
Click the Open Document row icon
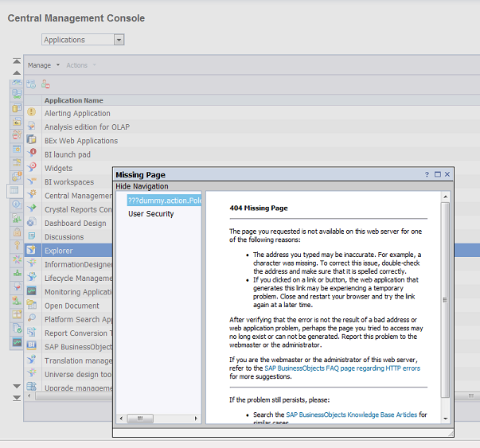click(32, 305)
